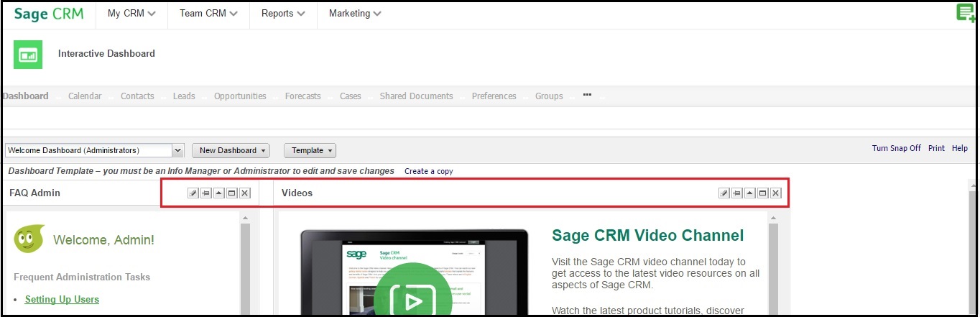Viewport: 980px width, 317px height.
Task: Switch to the Dashboard tab
Action: tap(25, 96)
